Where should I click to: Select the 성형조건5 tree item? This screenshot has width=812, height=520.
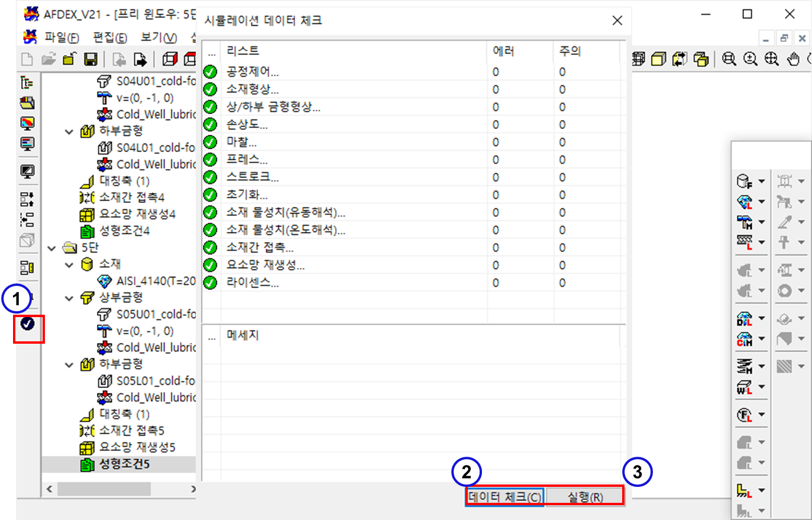tap(124, 464)
